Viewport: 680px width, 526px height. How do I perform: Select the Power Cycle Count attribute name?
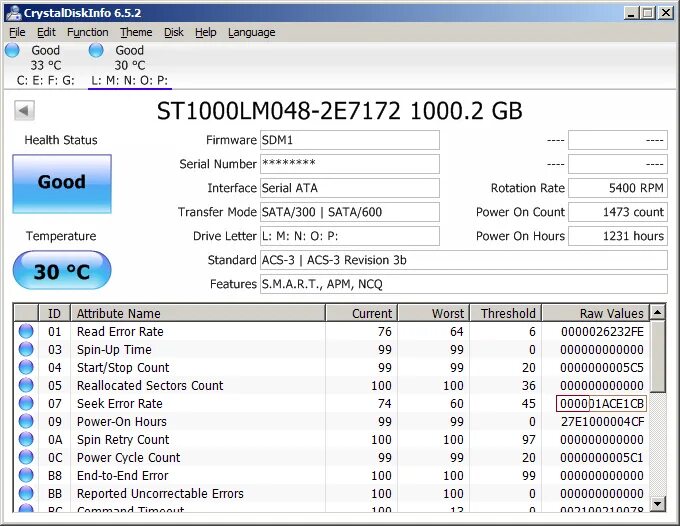pyautogui.click(x=128, y=457)
